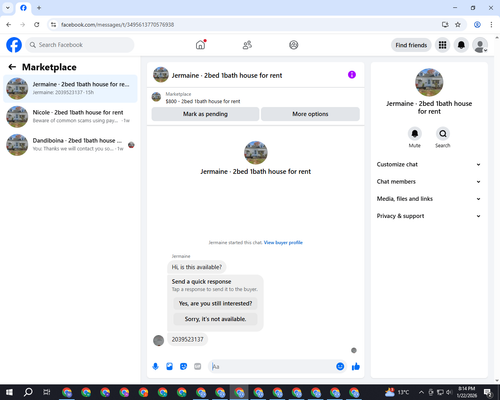Click the message 2039523137
This screenshot has width=500, height=400.
coord(187,339)
